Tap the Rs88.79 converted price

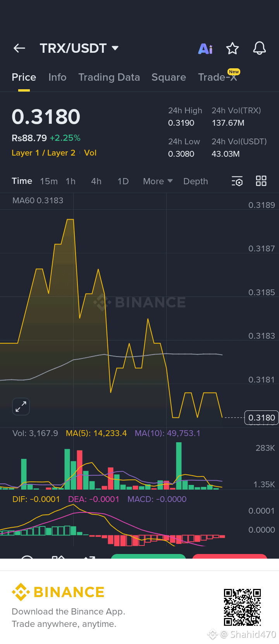pyautogui.click(x=29, y=138)
